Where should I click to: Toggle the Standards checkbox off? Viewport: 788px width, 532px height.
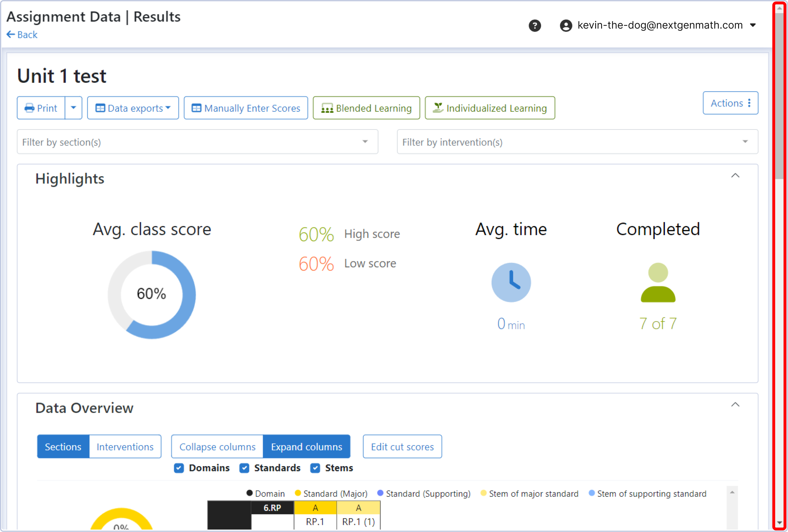pyautogui.click(x=244, y=468)
